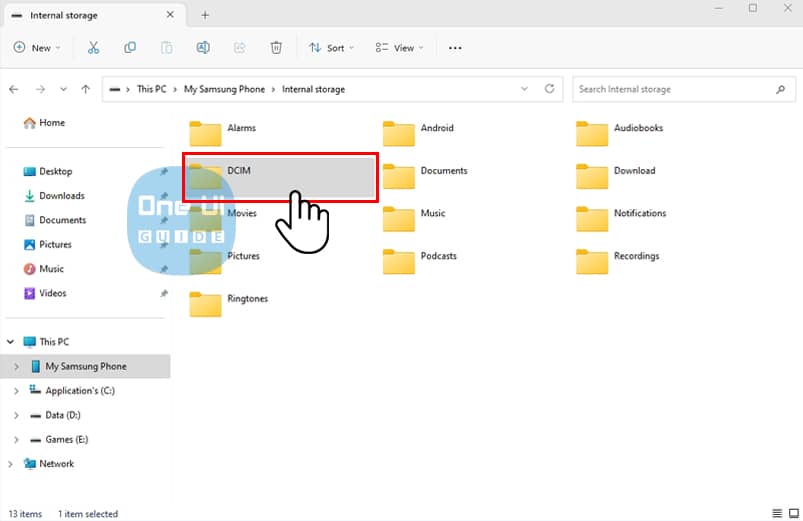The height and width of the screenshot is (521, 803).
Task: Open the See more three-dots menu
Action: 455,47
